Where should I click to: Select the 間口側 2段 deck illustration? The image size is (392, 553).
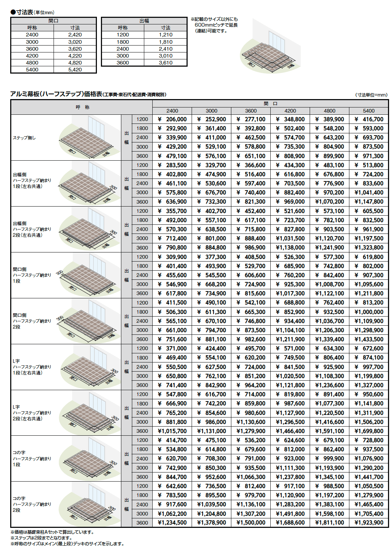click(x=87, y=321)
